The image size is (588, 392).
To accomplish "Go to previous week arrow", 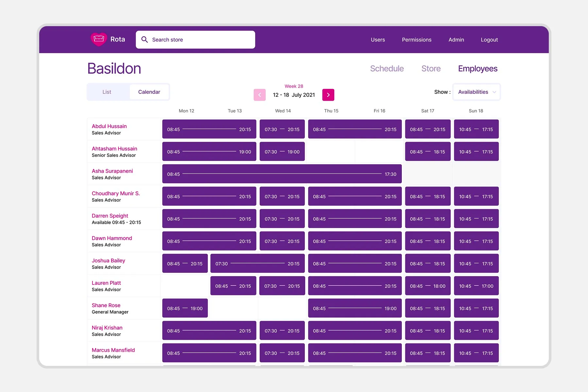I will point(260,95).
